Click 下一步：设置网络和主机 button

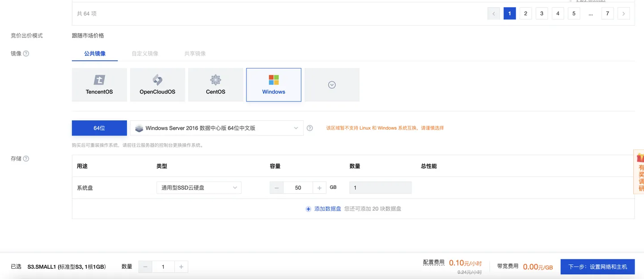click(x=597, y=266)
